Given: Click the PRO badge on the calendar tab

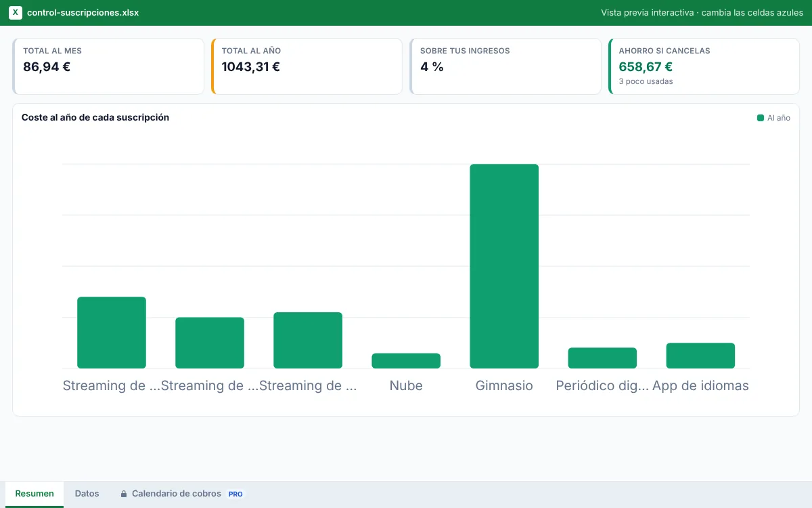Looking at the screenshot, I should (x=235, y=494).
